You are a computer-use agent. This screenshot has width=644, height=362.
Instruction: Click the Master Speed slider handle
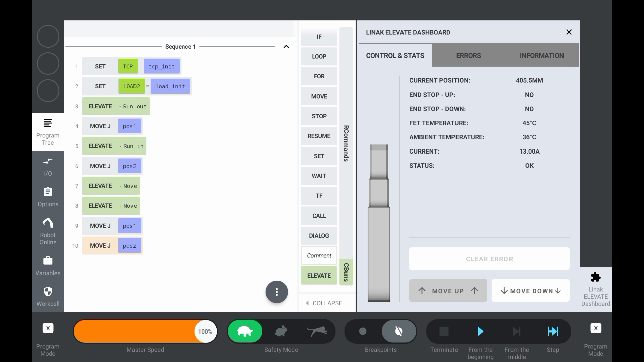(205, 331)
